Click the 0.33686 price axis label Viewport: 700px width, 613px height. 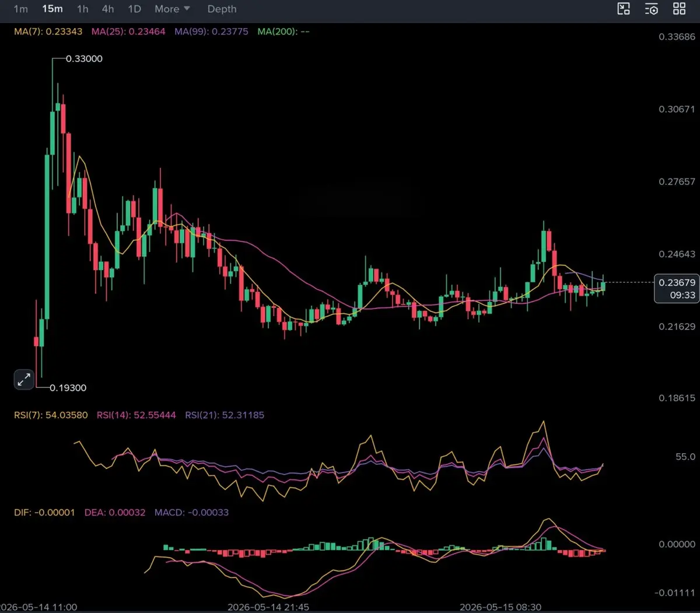pos(677,37)
